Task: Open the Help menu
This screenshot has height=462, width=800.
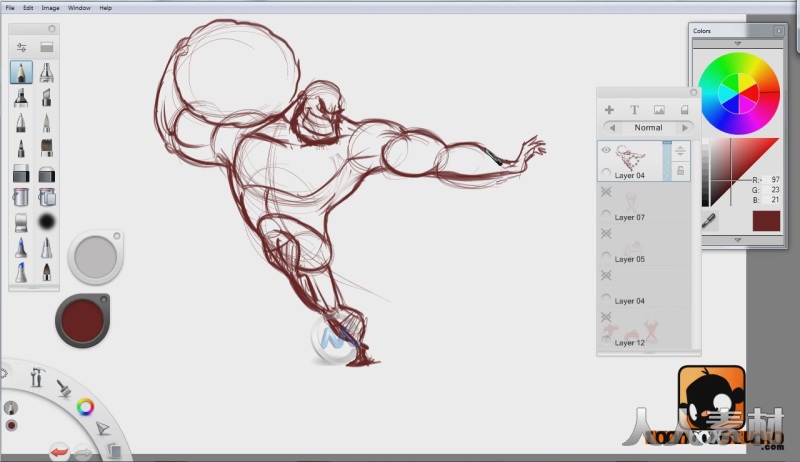Action: click(106, 8)
